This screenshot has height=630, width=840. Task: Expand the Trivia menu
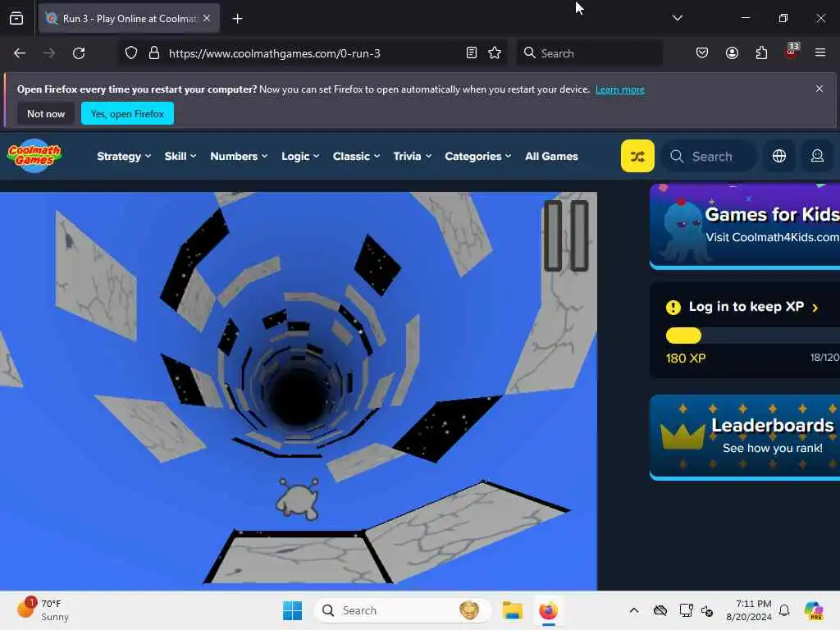(412, 156)
